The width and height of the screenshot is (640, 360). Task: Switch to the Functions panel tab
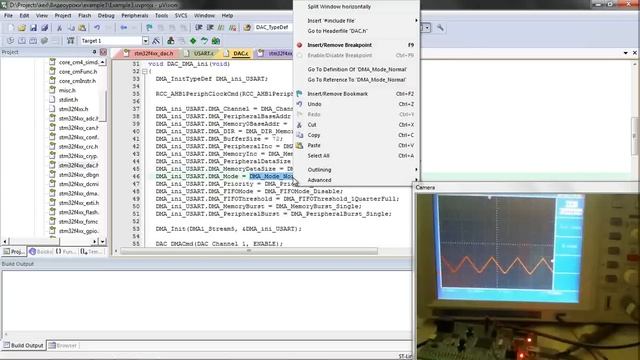[x=66, y=251]
